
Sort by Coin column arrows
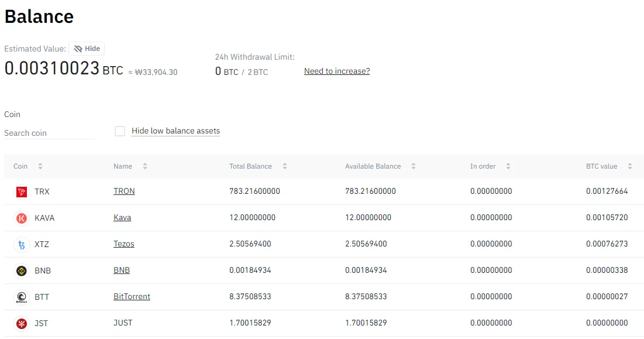pos(40,166)
